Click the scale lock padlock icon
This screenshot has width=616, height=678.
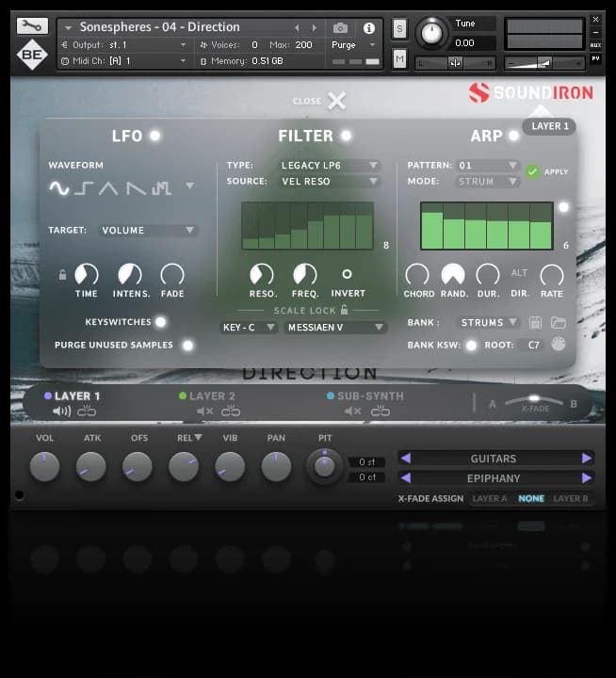[x=345, y=310]
